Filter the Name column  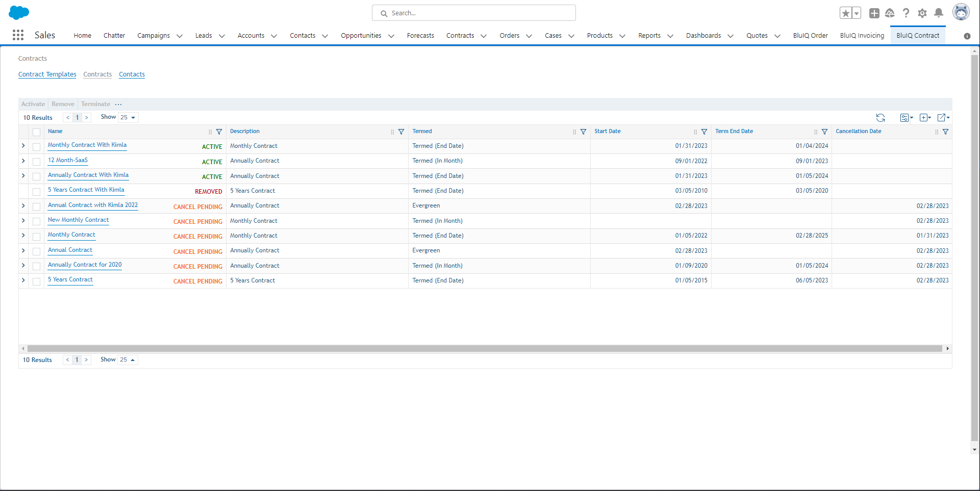[x=219, y=132]
